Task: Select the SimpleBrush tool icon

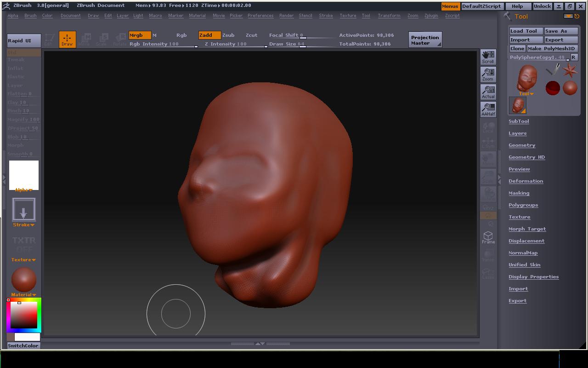Action: (x=553, y=70)
